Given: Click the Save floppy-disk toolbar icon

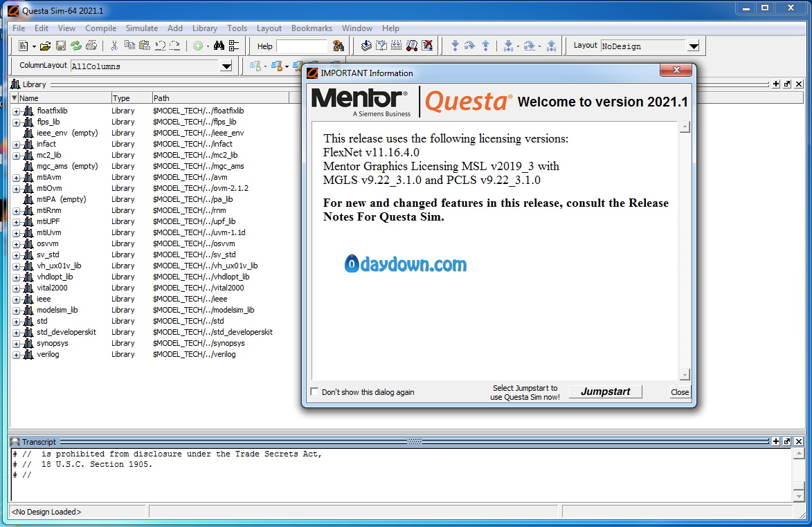Looking at the screenshot, I should (61, 46).
